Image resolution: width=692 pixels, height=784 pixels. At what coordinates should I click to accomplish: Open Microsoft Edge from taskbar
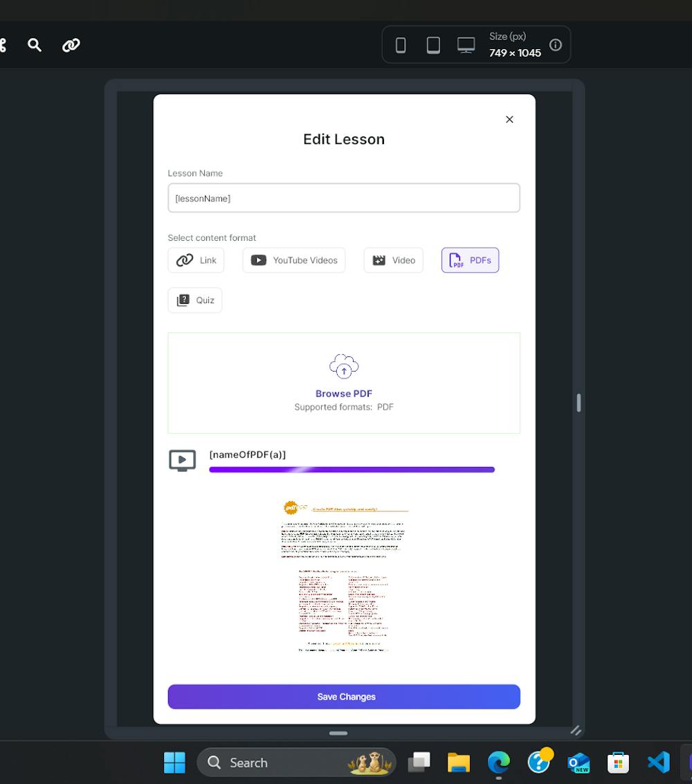tap(498, 763)
